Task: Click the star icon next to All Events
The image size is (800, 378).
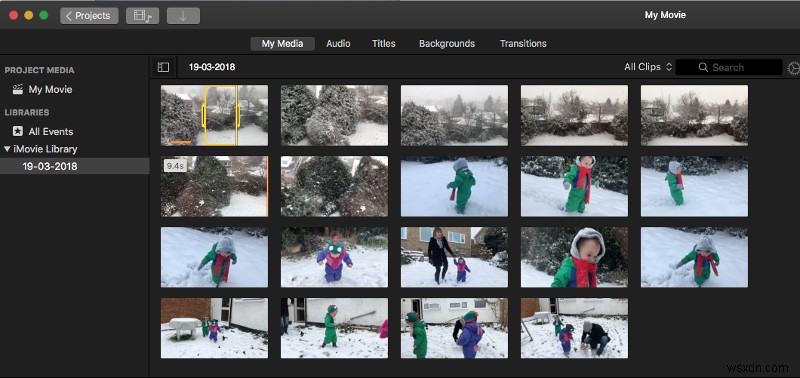Action: tap(18, 132)
